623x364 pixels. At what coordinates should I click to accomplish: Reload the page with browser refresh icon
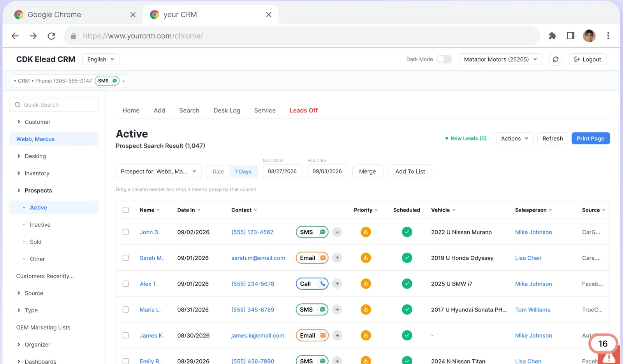[51, 36]
